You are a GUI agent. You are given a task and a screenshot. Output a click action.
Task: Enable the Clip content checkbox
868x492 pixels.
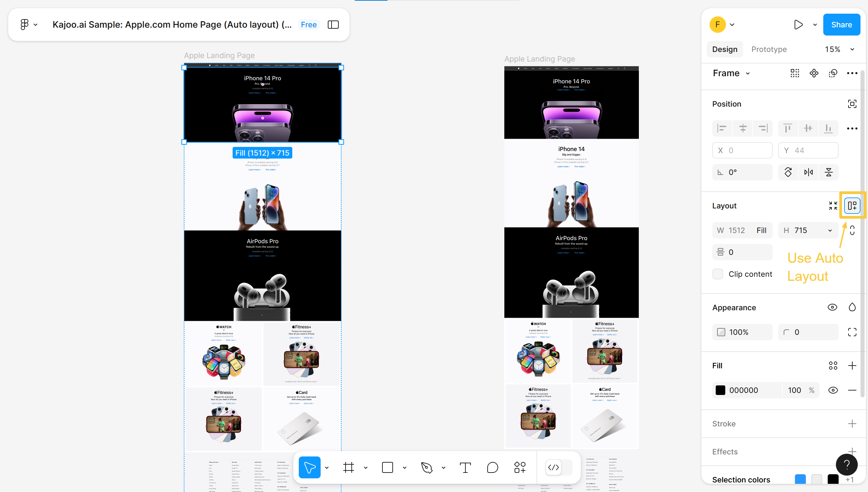pyautogui.click(x=718, y=274)
